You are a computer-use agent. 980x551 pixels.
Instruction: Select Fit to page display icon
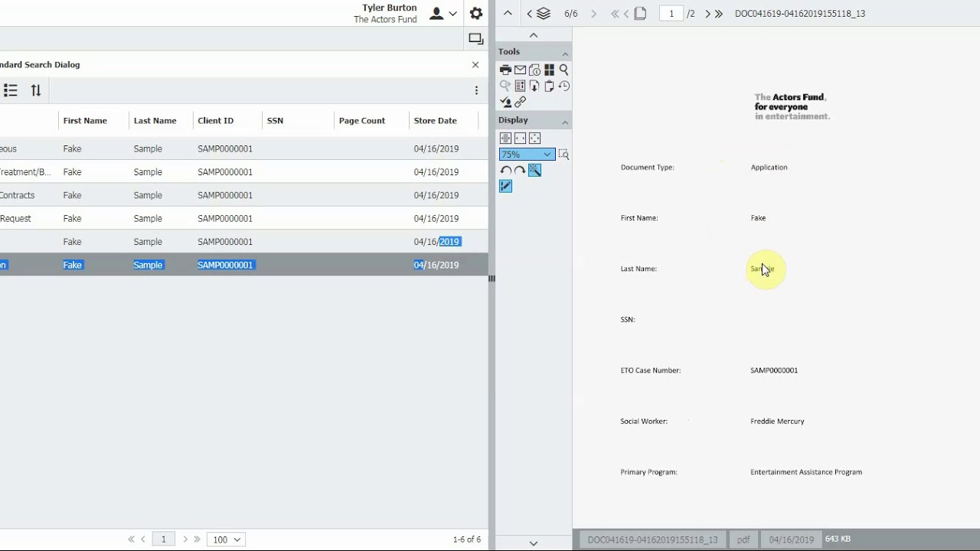(x=534, y=139)
